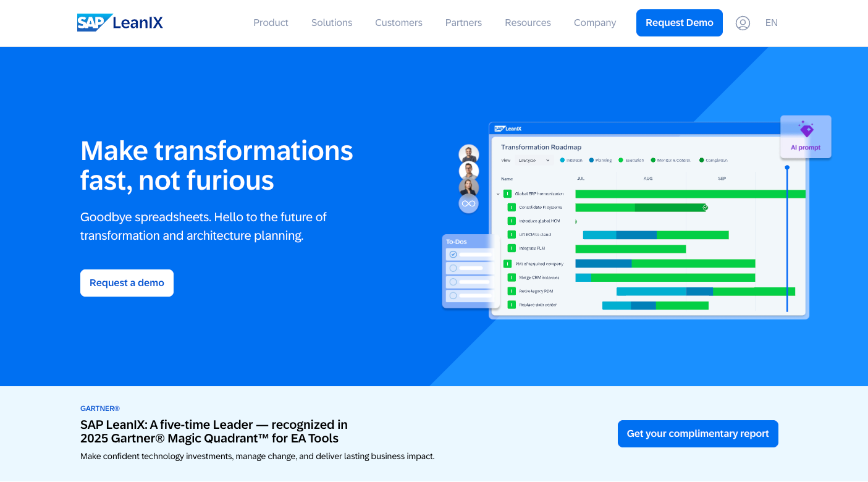Click the To-Dos panel heading

pyautogui.click(x=457, y=242)
